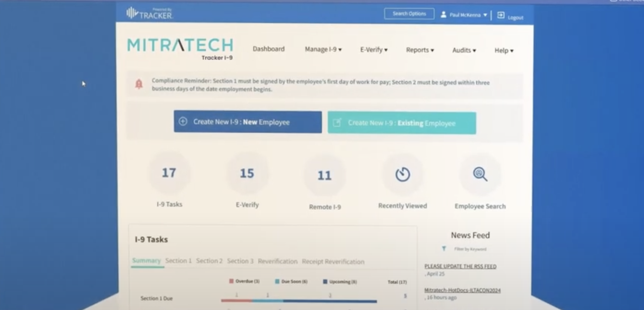Open the 15 E-Verify circle
Viewport: 644px width, 310px height.
247,174
